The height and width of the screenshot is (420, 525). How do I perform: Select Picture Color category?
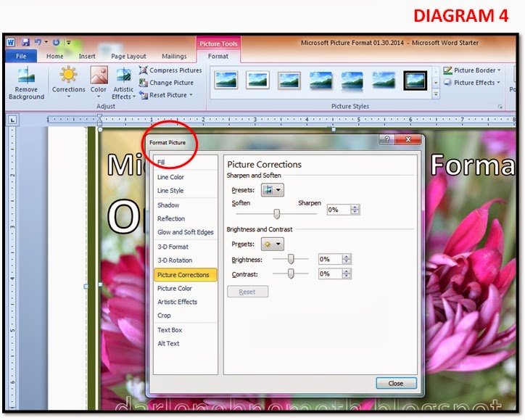click(x=185, y=289)
